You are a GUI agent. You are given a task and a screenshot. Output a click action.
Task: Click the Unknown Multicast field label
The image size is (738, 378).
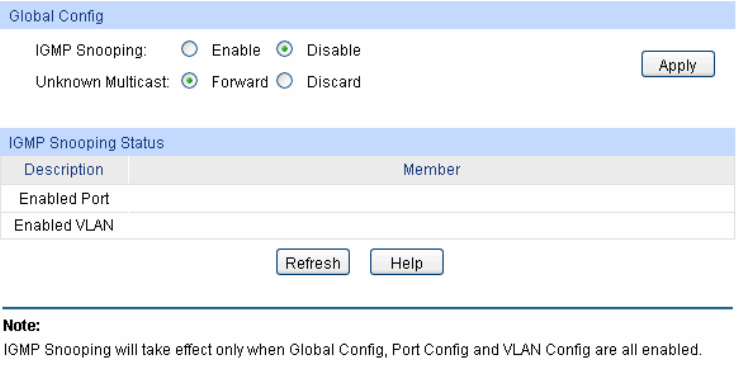click(x=102, y=82)
